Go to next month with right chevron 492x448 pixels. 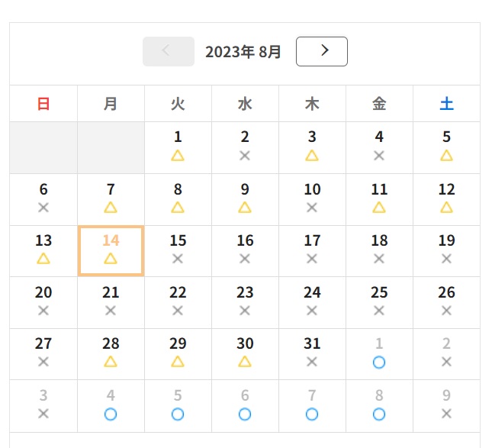click(322, 51)
